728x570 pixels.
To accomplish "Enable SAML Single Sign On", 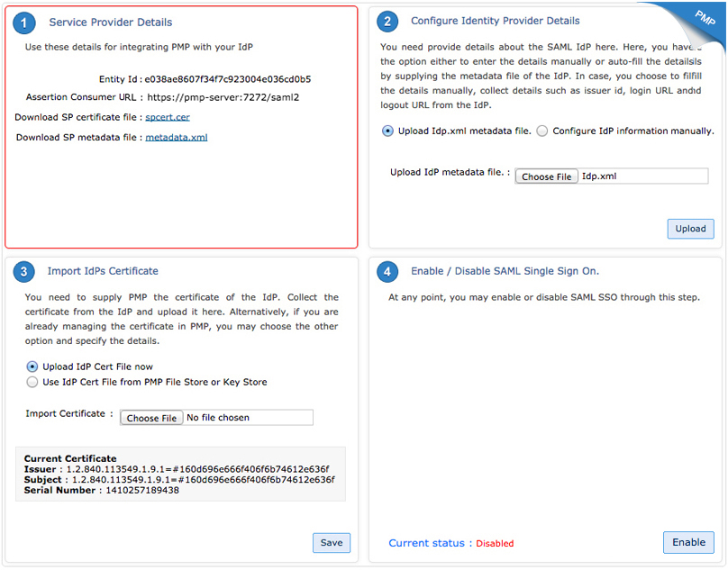I will click(688, 542).
